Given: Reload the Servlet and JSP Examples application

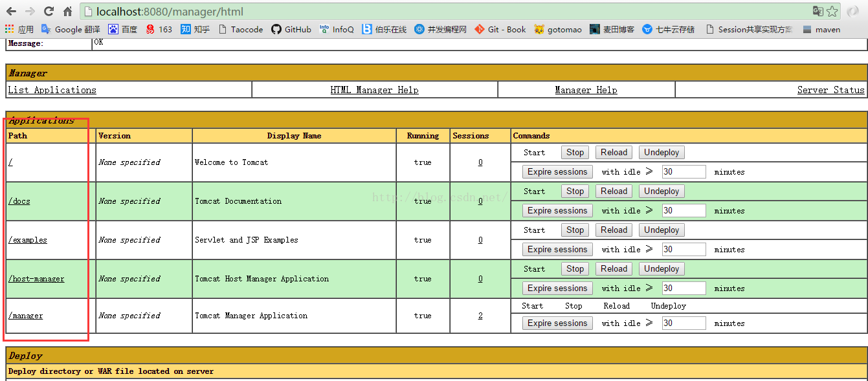Looking at the screenshot, I should 614,230.
